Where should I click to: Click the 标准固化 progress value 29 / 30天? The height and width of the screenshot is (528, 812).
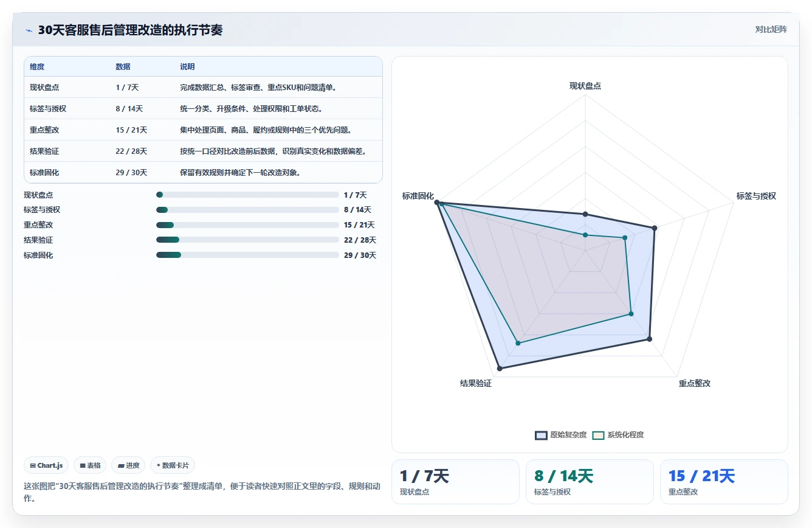pyautogui.click(x=360, y=255)
